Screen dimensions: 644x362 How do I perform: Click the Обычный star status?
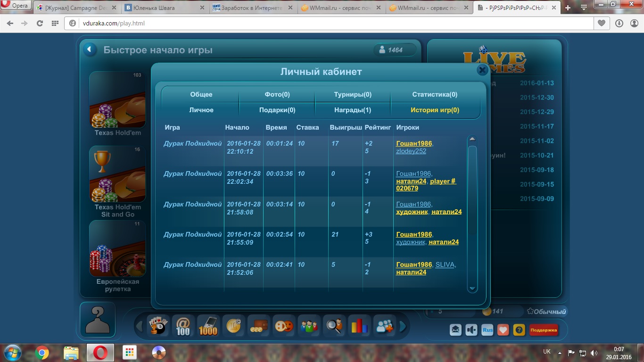tap(546, 312)
